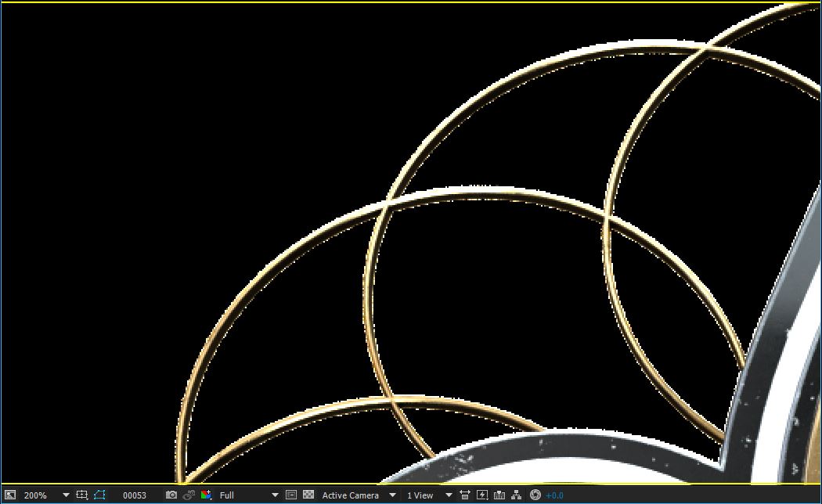
Task: Open the Full resolution dropdown
Action: 249,495
